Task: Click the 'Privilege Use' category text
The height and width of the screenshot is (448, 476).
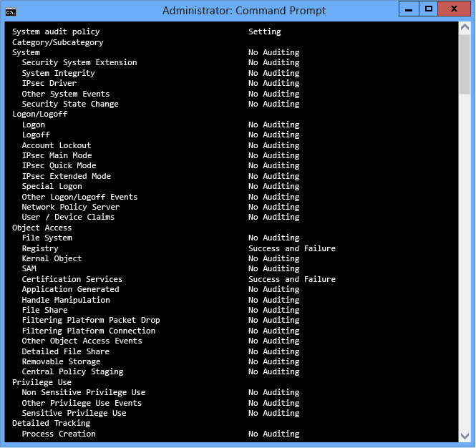Action: [42, 382]
